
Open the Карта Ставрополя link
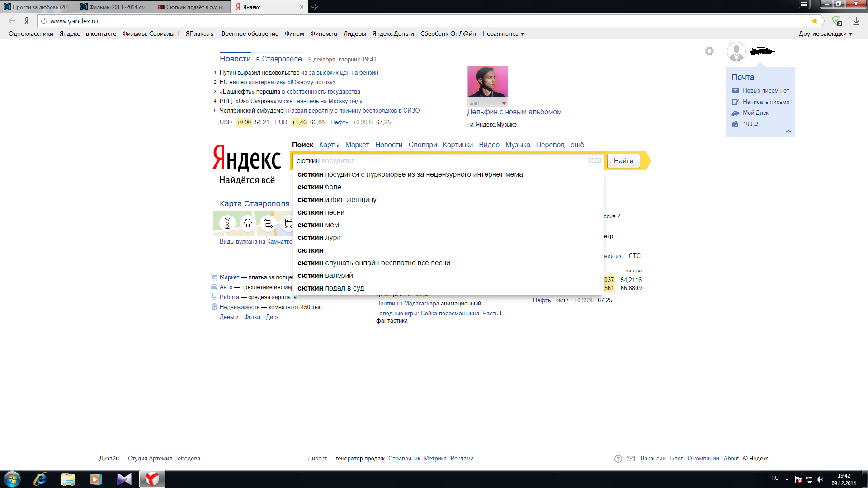click(x=255, y=204)
